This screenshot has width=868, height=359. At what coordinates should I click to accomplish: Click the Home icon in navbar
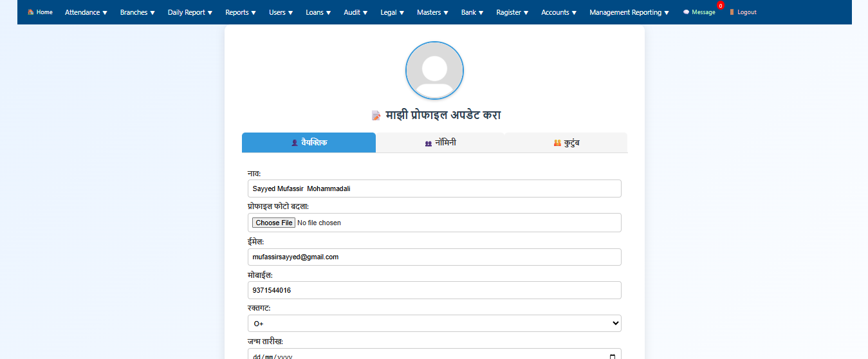(x=30, y=12)
